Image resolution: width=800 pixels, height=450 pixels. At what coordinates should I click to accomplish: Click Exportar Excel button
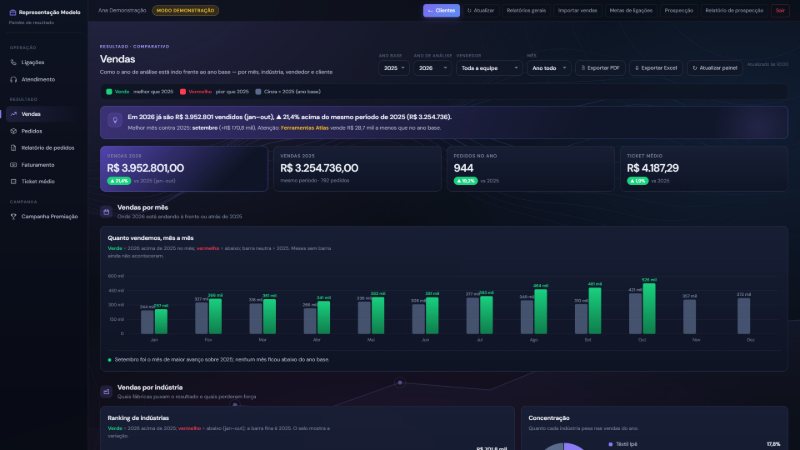(656, 68)
